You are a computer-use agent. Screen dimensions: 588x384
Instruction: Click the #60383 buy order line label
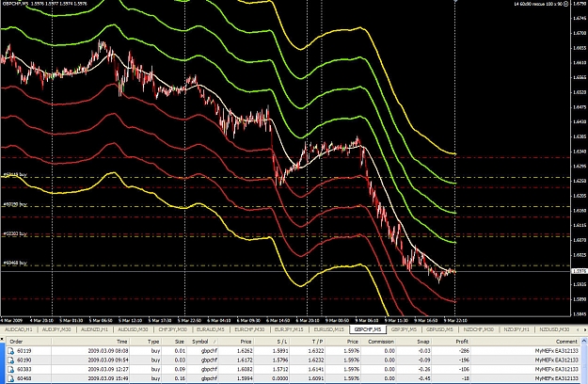(x=15, y=233)
